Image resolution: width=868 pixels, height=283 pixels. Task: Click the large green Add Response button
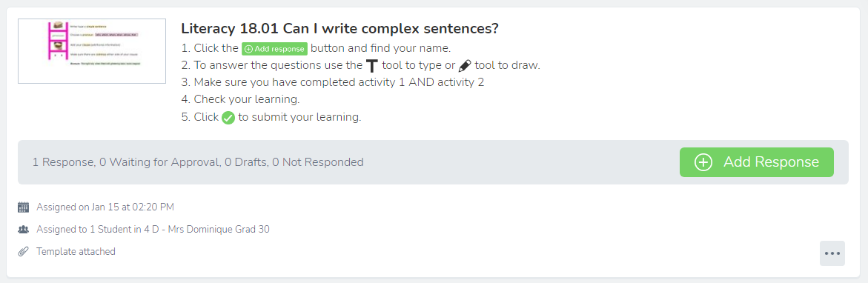[757, 162]
